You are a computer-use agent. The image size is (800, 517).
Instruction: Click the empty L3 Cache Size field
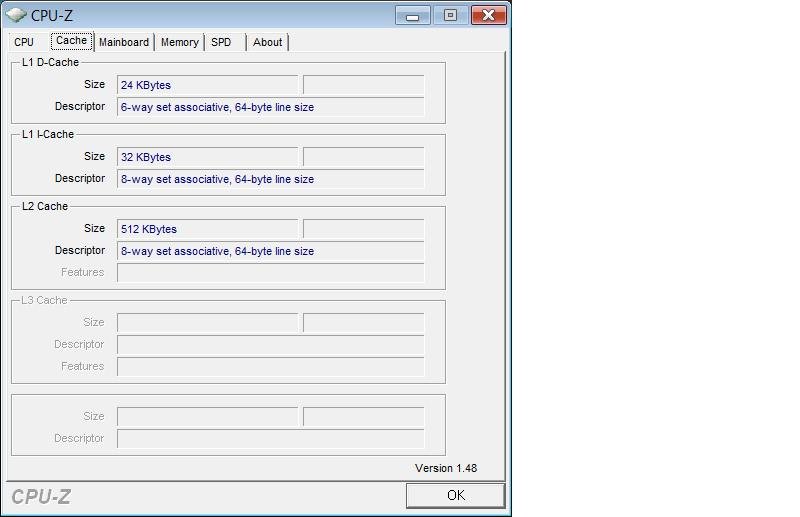[x=208, y=323]
